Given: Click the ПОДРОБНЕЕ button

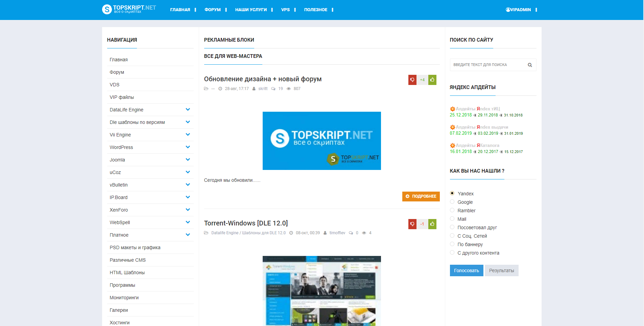Looking at the screenshot, I should pos(421,196).
